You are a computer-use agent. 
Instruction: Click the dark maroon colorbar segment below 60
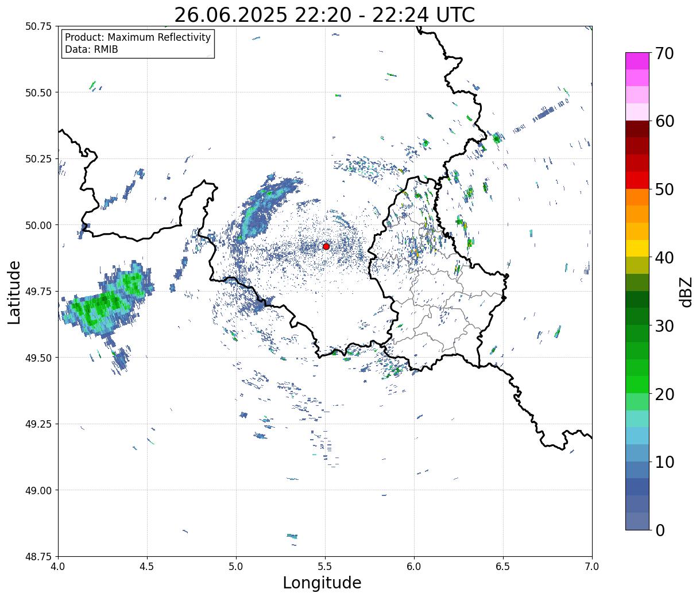coord(637,129)
